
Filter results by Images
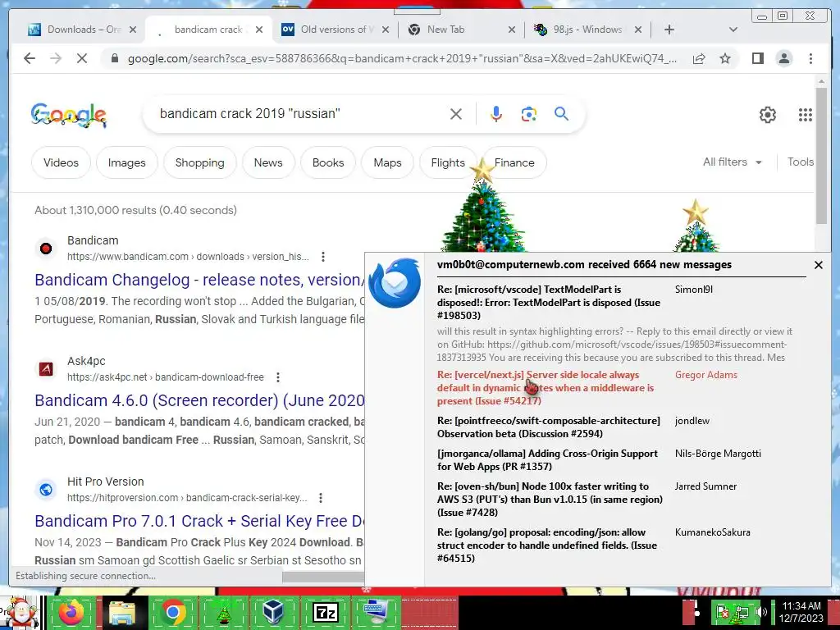click(x=127, y=162)
